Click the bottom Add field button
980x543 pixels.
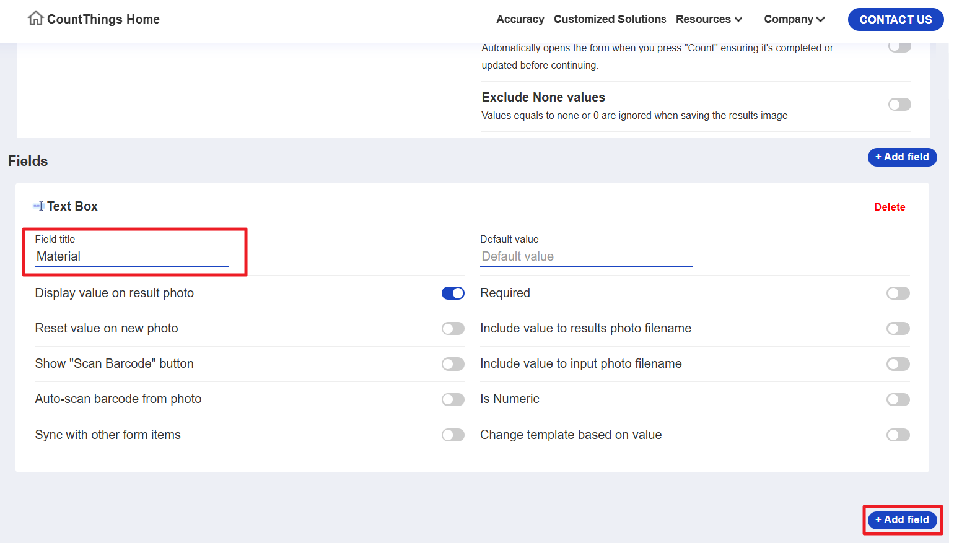click(901, 520)
